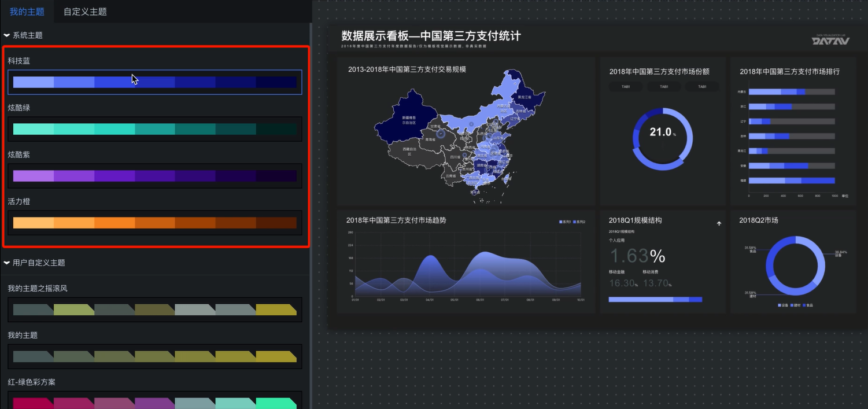
Task: Select the leftmost TAB1 pill button
Action: (626, 87)
